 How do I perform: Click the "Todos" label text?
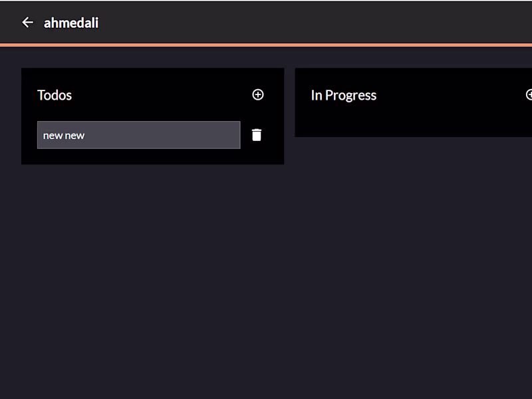55,95
